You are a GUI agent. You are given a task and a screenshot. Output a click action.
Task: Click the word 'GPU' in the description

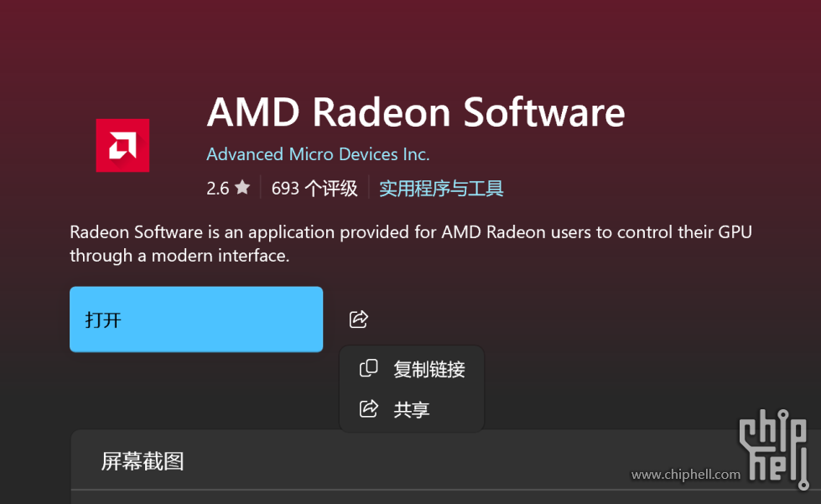coord(735,231)
